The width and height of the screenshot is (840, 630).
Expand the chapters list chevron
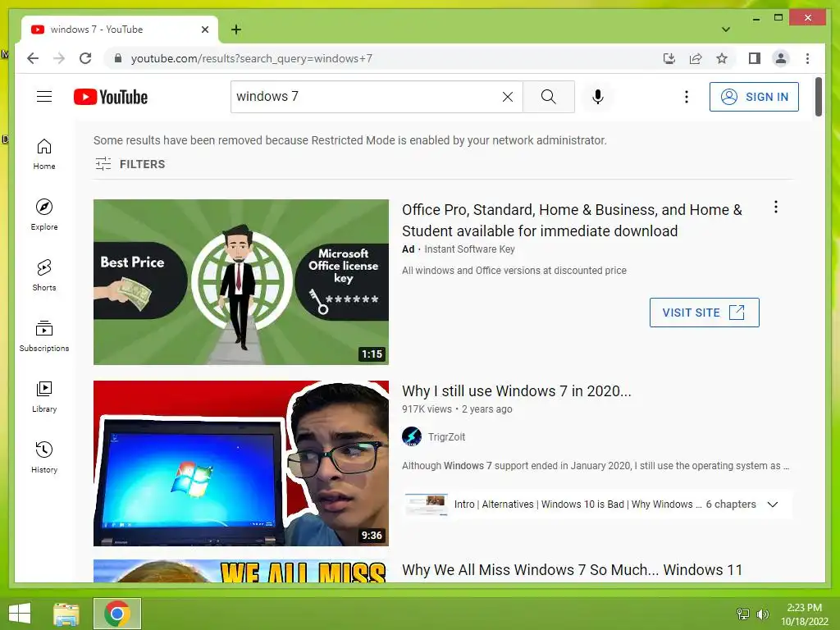point(773,504)
